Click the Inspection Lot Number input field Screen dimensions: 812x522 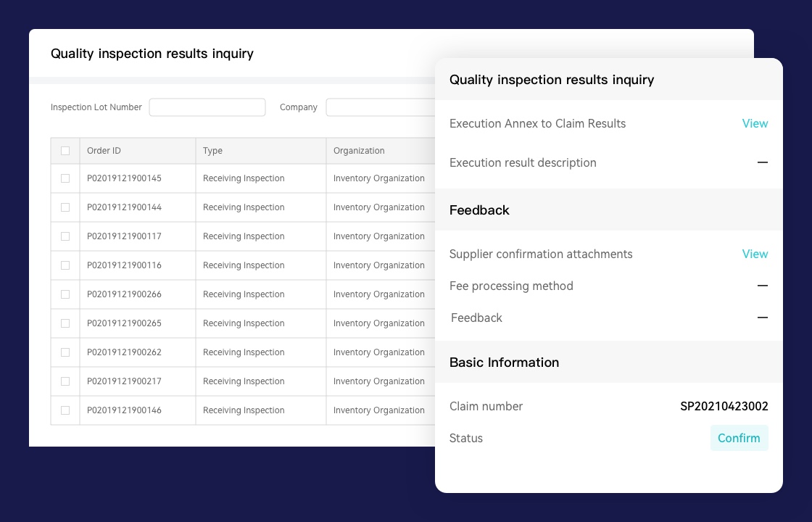pos(207,107)
